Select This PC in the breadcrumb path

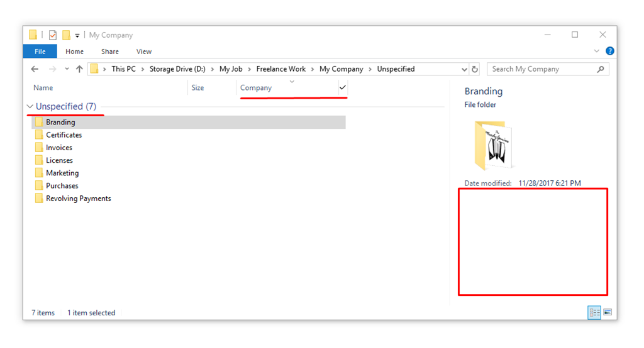coord(124,69)
